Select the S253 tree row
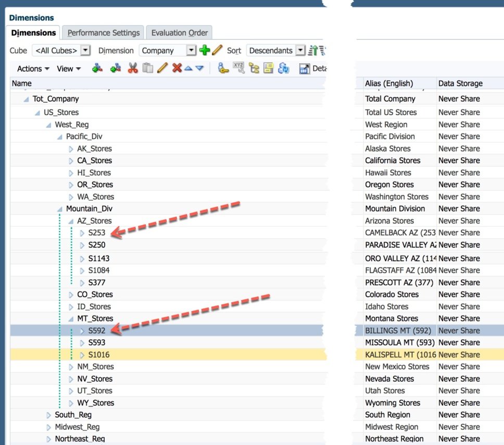 [96, 233]
